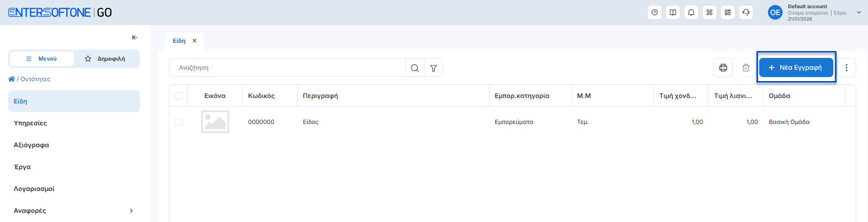Image resolution: width=868 pixels, height=222 pixels.
Task: Open the book manual icon in header
Action: [x=673, y=12]
